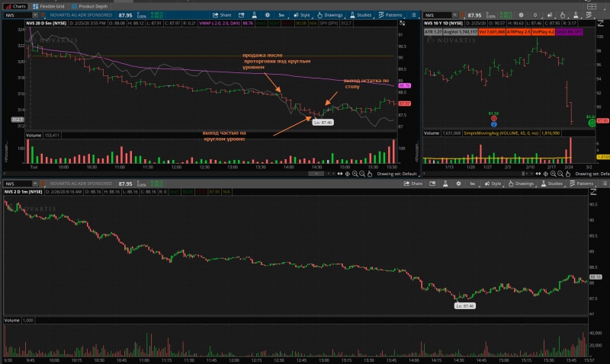Open the 1m timeframe dropdown in bottom chart
The width and height of the screenshot is (610, 364).
(472, 184)
